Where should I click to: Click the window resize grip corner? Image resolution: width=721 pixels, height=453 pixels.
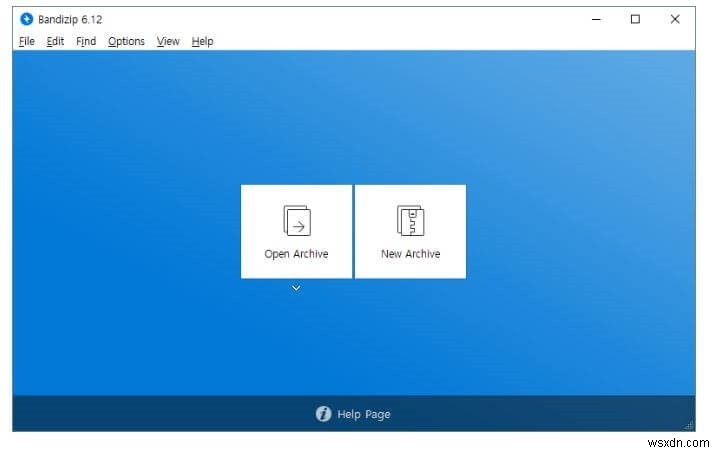pos(689,426)
